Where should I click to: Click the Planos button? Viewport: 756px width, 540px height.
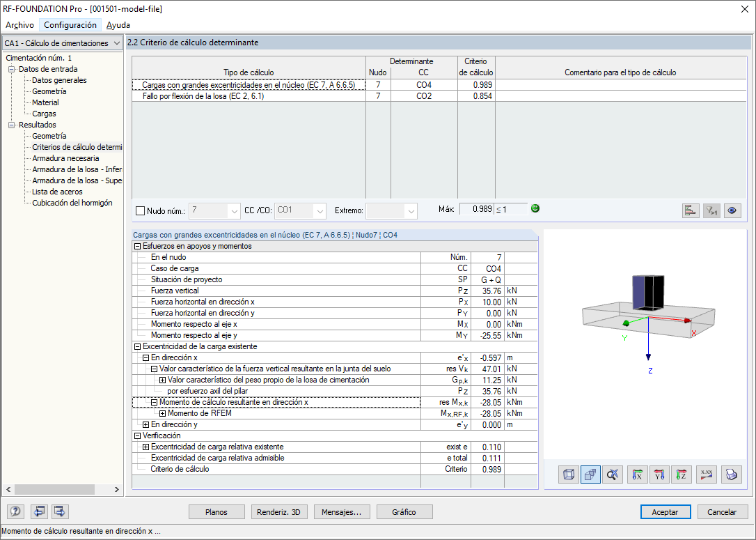point(216,512)
